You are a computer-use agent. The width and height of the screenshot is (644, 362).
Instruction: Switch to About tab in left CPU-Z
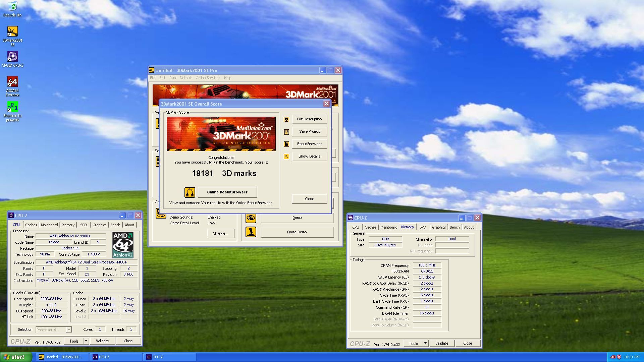(x=129, y=225)
